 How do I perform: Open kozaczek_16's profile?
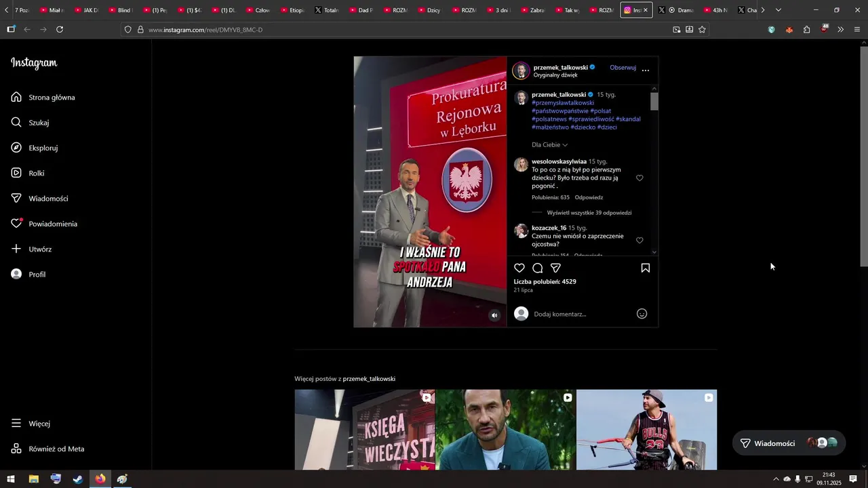click(549, 228)
